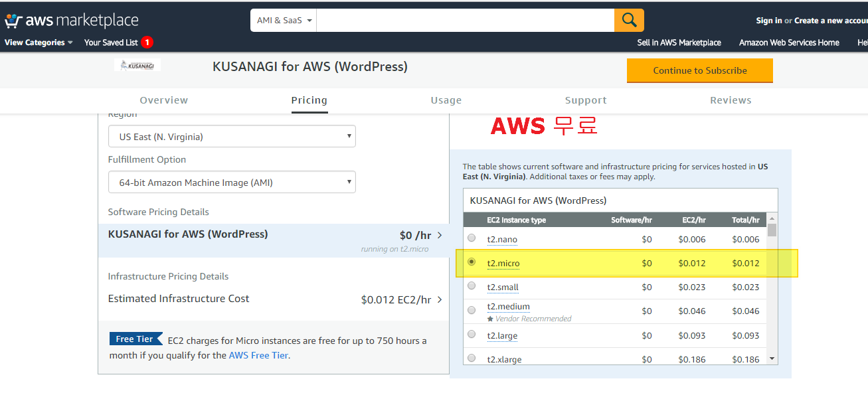Click the $0.046 EC2/hr cell for t2.medium
The image size is (868, 401).
pyautogui.click(x=692, y=311)
